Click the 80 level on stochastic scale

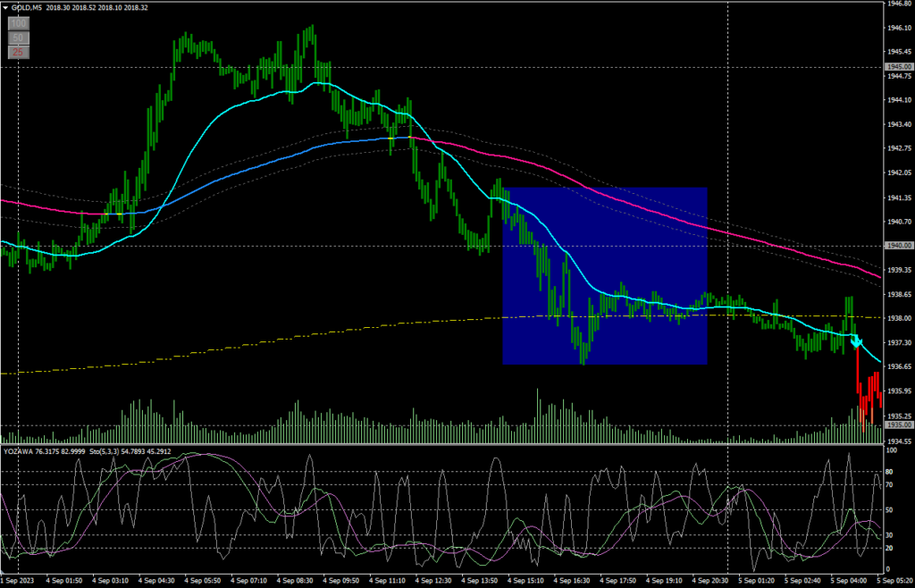tap(890, 471)
